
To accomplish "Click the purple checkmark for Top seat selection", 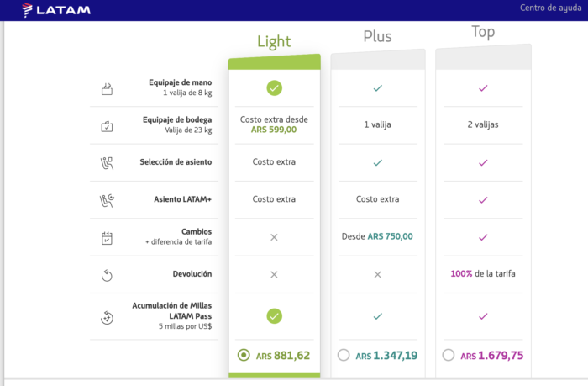I will (482, 162).
